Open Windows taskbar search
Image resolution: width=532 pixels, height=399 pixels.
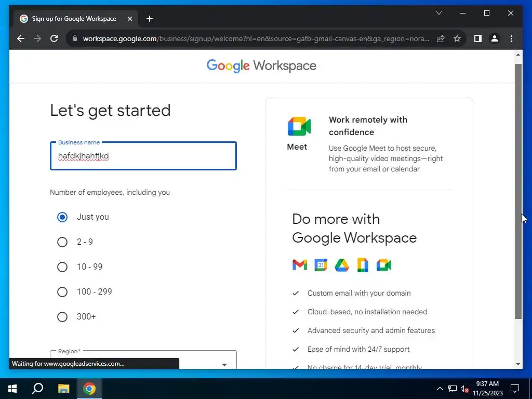[x=37, y=389]
